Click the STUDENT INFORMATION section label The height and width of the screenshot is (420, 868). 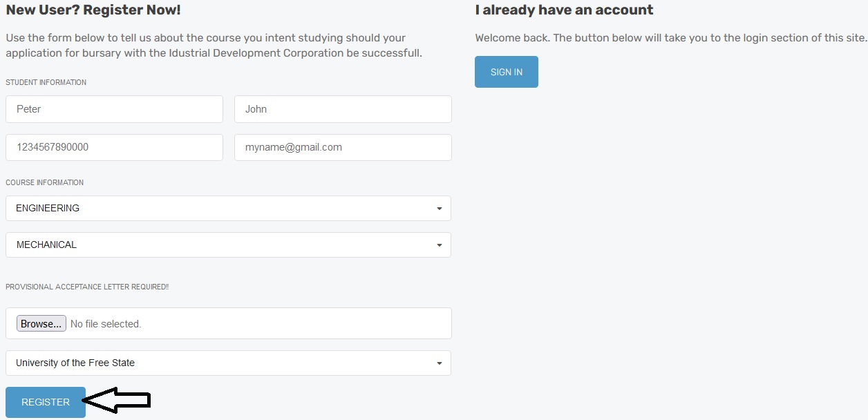pyautogui.click(x=46, y=82)
